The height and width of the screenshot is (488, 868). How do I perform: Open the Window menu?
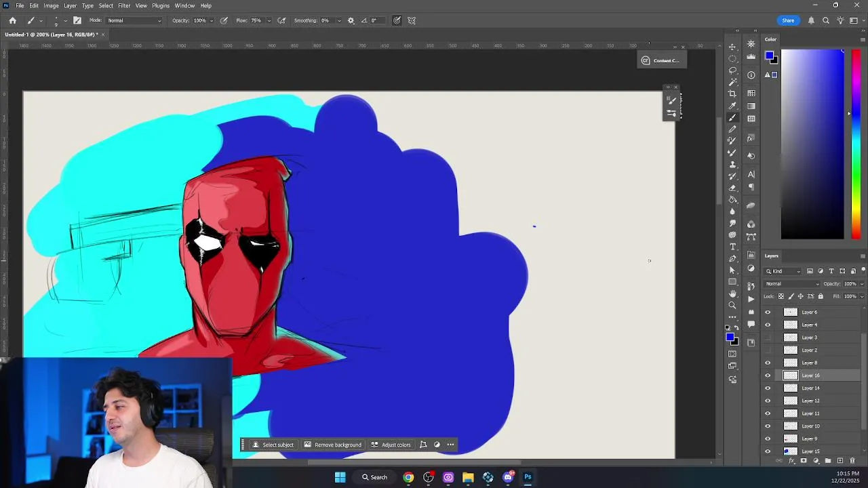[184, 5]
